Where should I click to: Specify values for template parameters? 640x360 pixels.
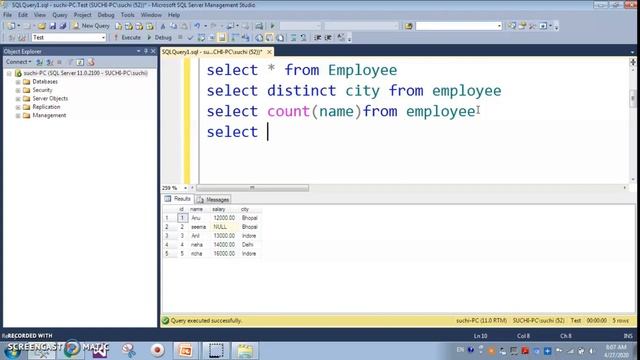click(x=341, y=38)
